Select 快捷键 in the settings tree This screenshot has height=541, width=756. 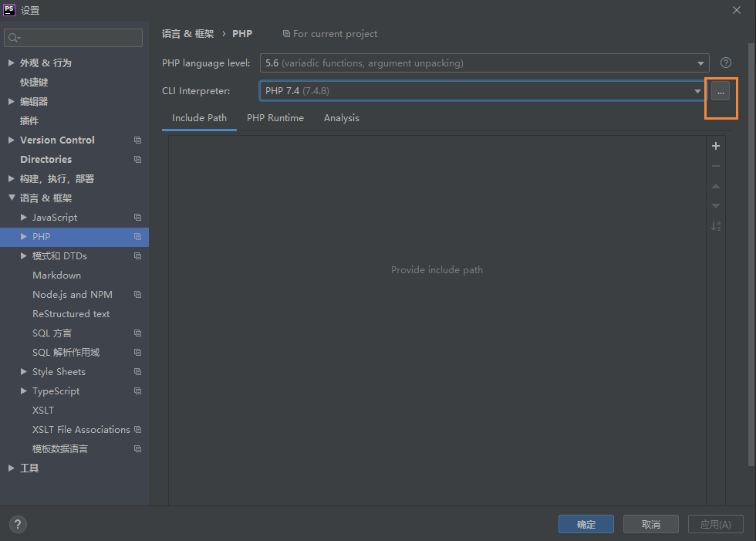34,83
